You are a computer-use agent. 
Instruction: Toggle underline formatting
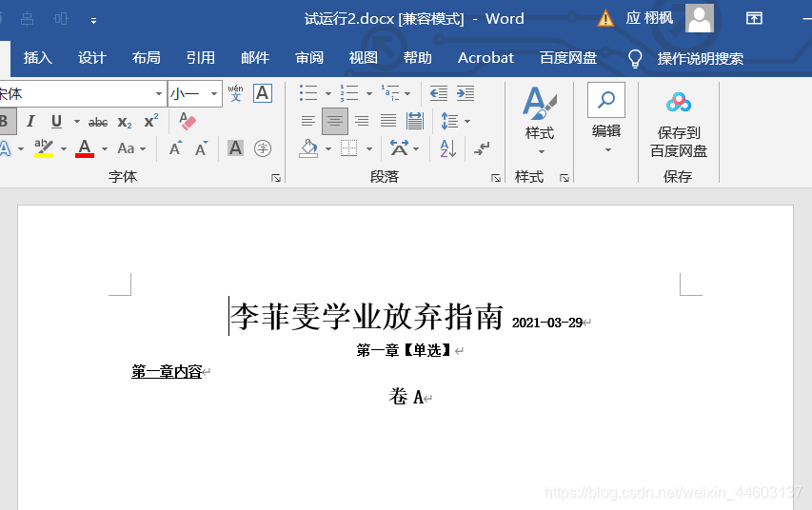(x=56, y=122)
